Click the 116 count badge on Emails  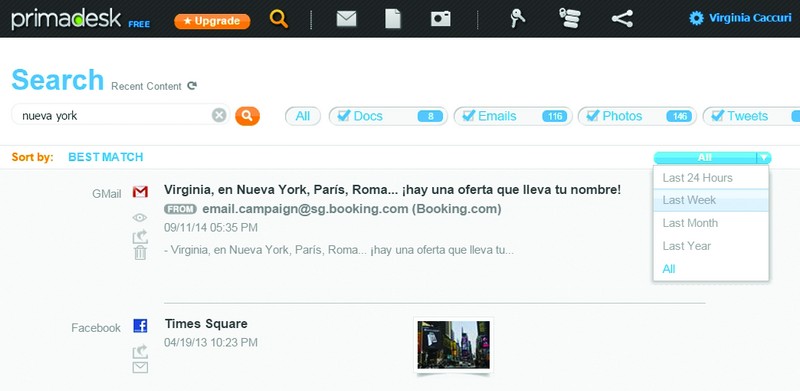pos(555,116)
